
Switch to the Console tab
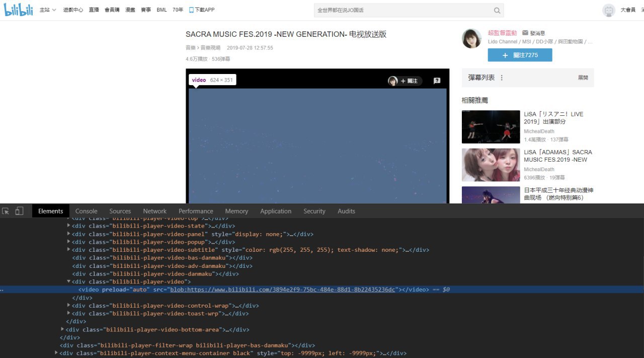tap(87, 211)
